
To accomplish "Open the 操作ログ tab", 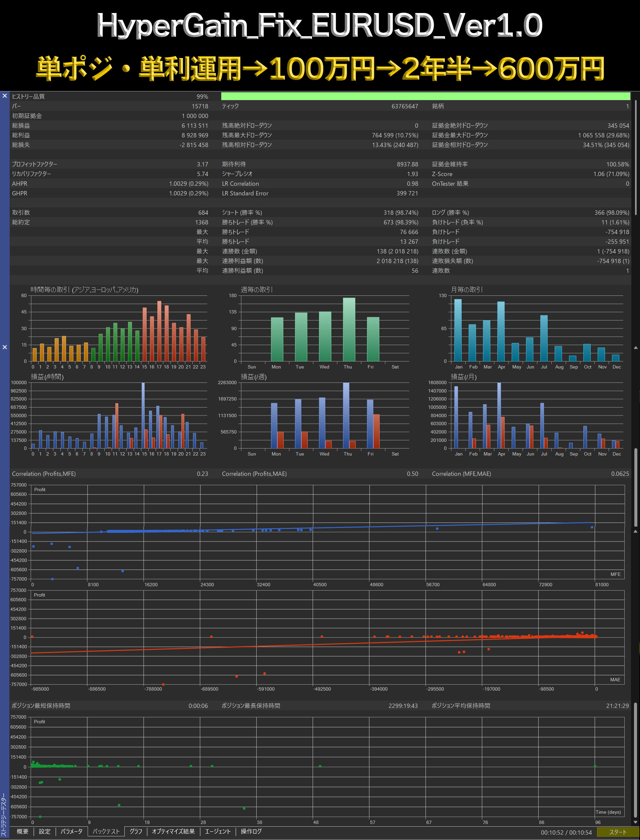I will [251, 831].
